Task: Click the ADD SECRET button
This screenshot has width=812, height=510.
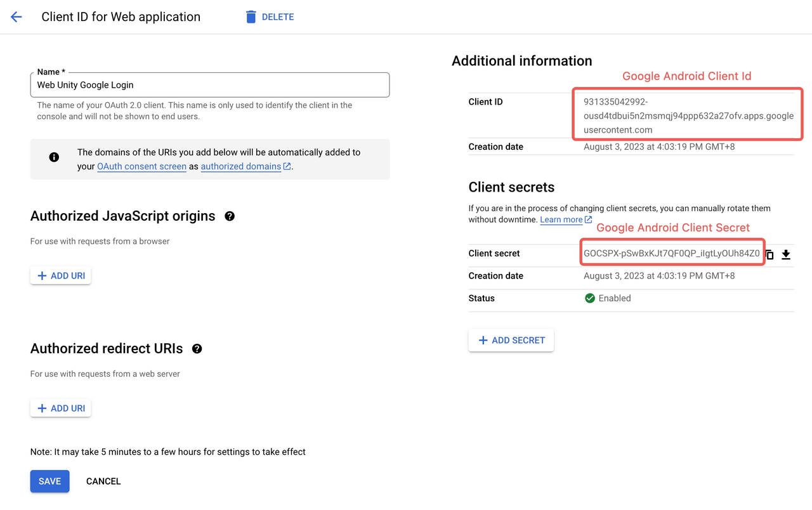Action: pyautogui.click(x=511, y=341)
